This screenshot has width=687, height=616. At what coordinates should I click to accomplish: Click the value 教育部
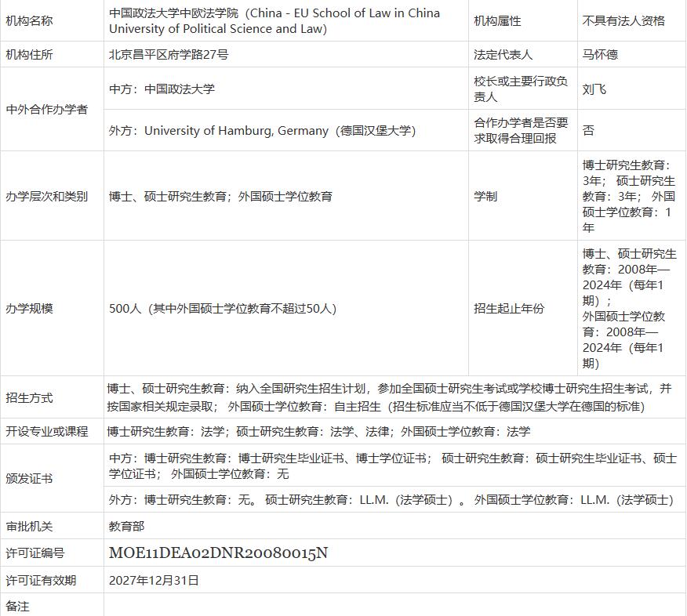[126, 526]
